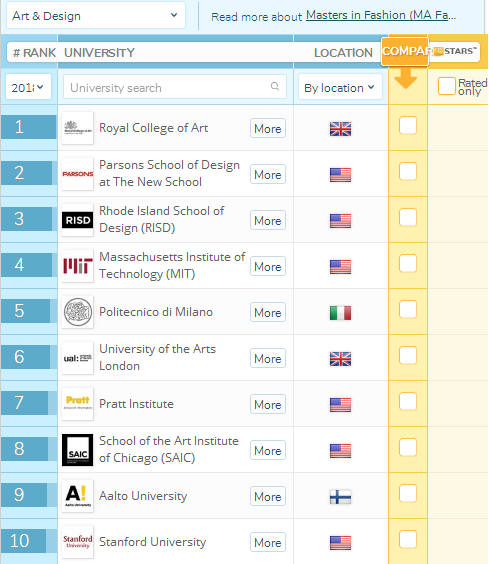This screenshot has height=564, width=489.
Task: Open the year selection dropdown
Action: click(28, 87)
